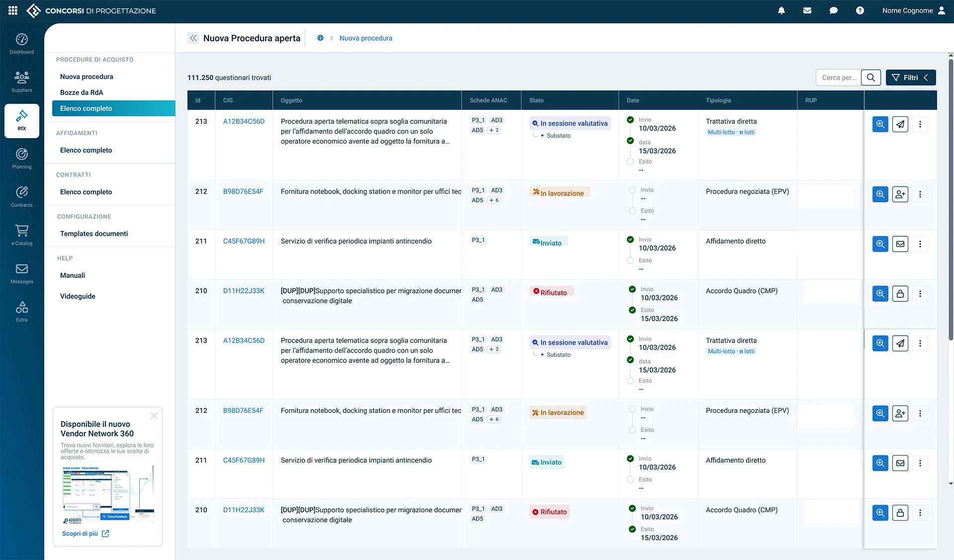
Task: Click the page vertical scrollbar
Action: click(x=951, y=199)
